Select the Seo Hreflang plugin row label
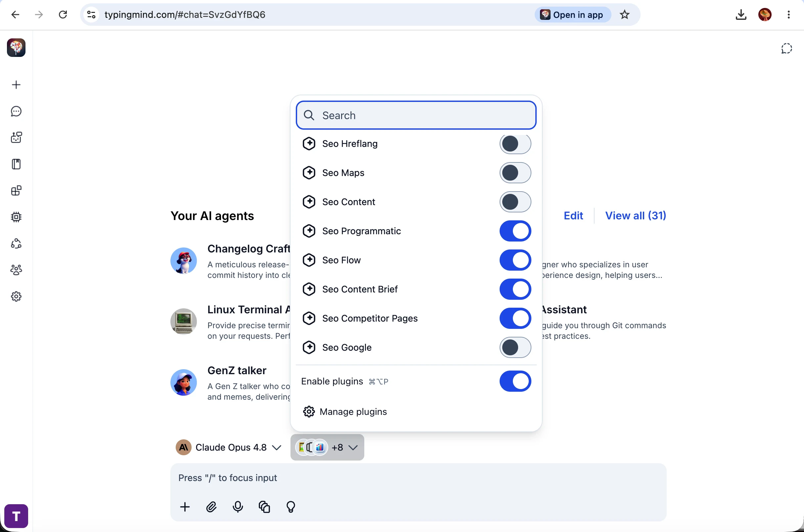Screen dimensions: 804x532 click(x=350, y=144)
